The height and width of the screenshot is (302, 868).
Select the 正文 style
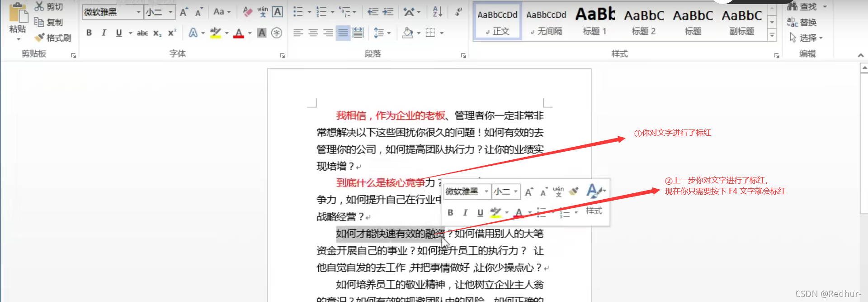[497, 21]
